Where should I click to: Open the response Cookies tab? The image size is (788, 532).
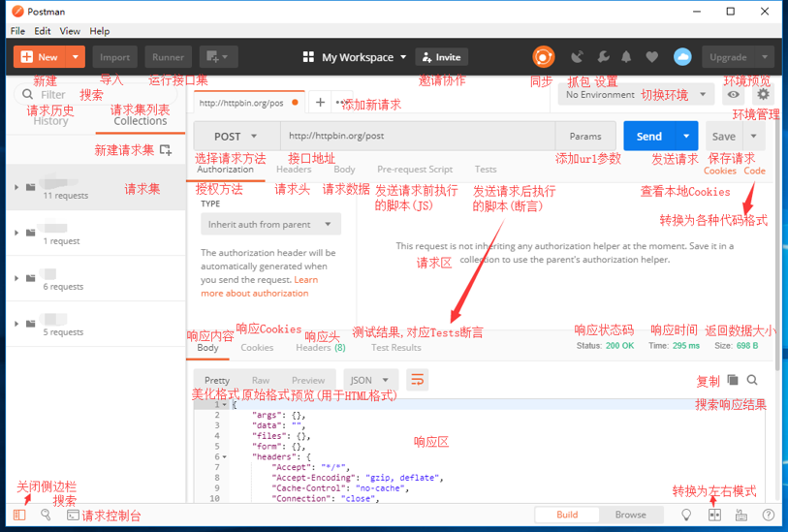click(x=257, y=347)
